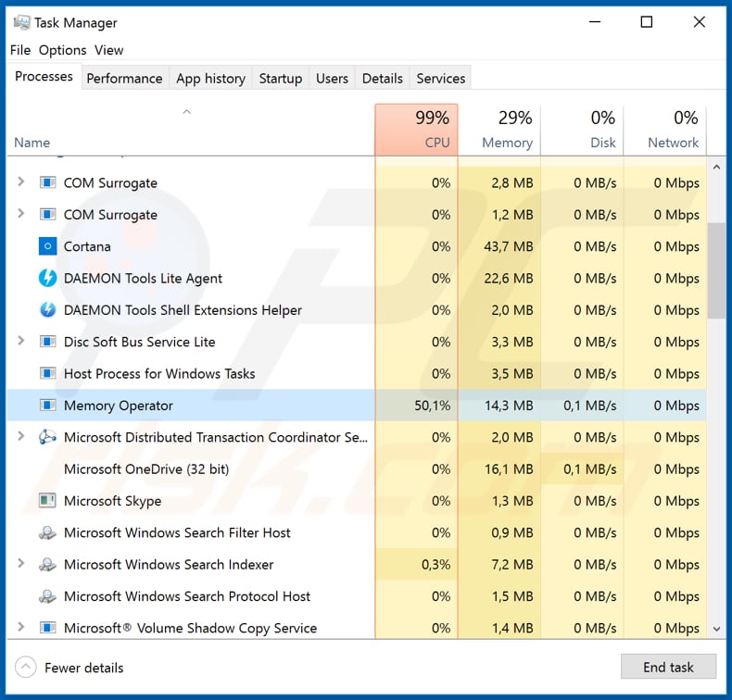Click the Windows Search Filter Host icon

(47, 532)
